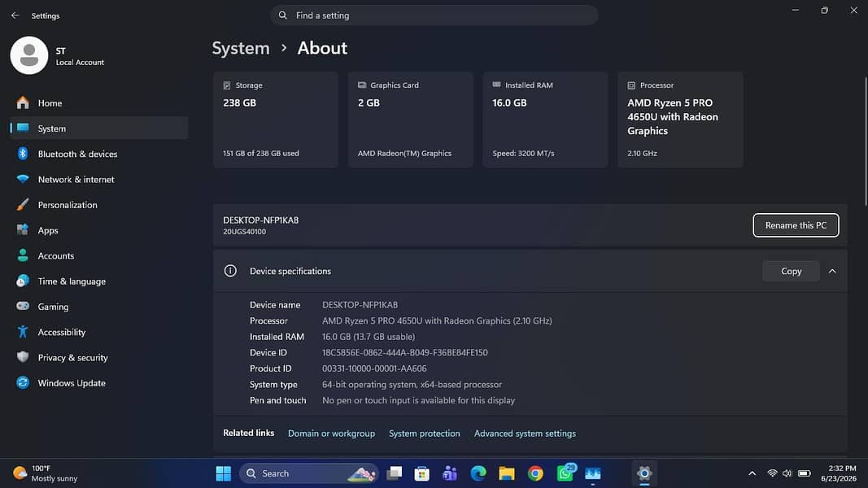
Task: Open the Accounts settings section
Action: [x=99, y=255]
